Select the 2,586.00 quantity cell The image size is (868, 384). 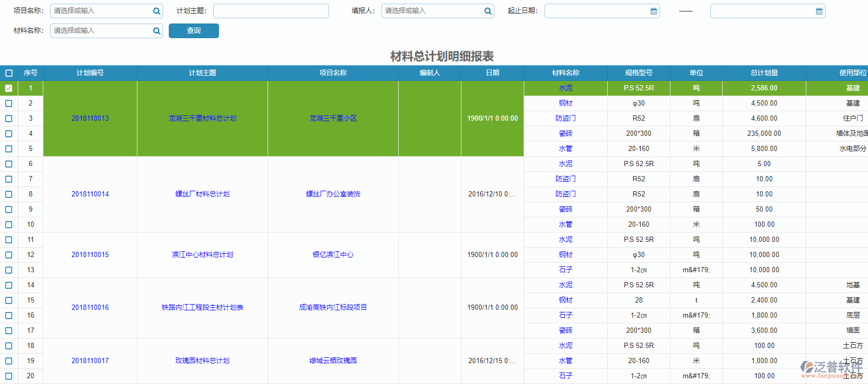point(765,88)
